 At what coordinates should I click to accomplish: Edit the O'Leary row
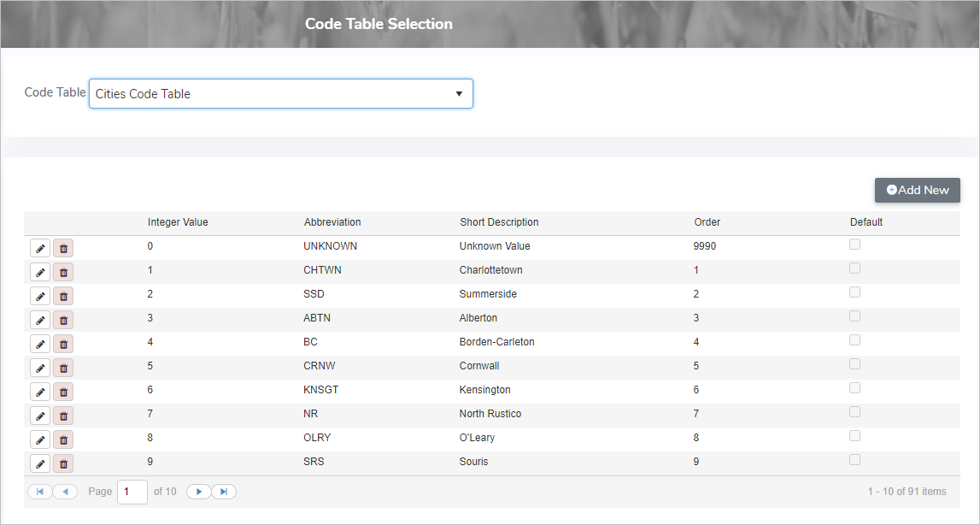pyautogui.click(x=40, y=439)
